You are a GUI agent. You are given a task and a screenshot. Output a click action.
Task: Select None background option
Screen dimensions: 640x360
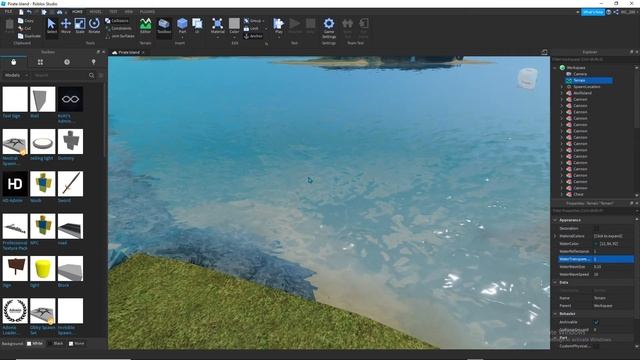click(x=77, y=344)
